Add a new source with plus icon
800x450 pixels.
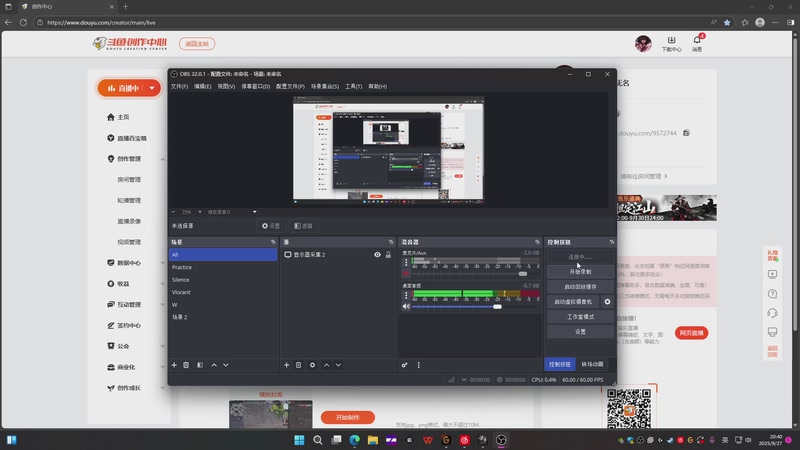click(286, 365)
